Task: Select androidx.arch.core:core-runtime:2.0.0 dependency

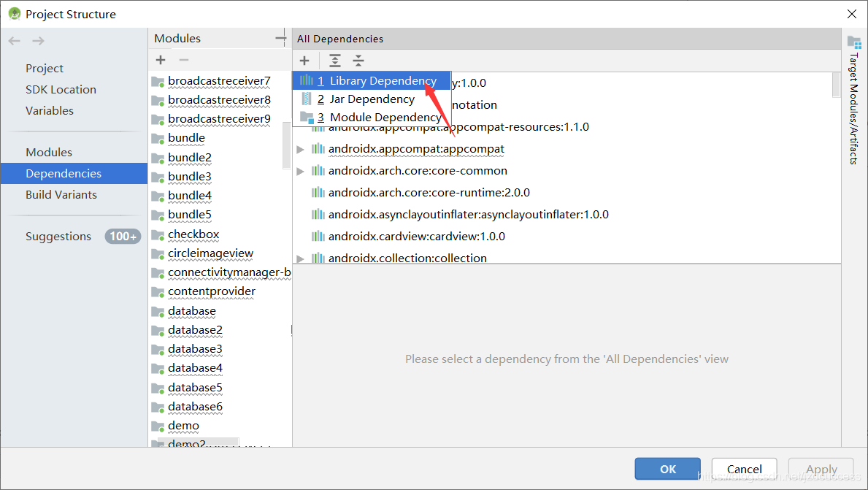Action: click(429, 193)
